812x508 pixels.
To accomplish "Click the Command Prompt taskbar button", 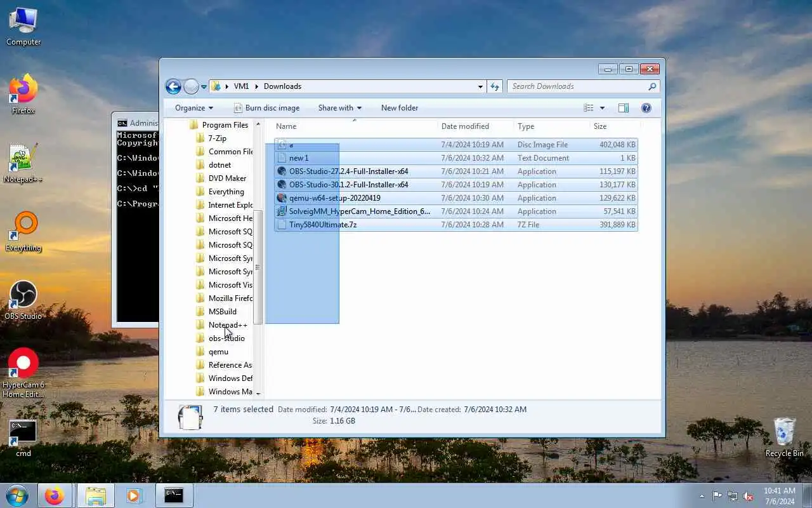I will tap(174, 495).
